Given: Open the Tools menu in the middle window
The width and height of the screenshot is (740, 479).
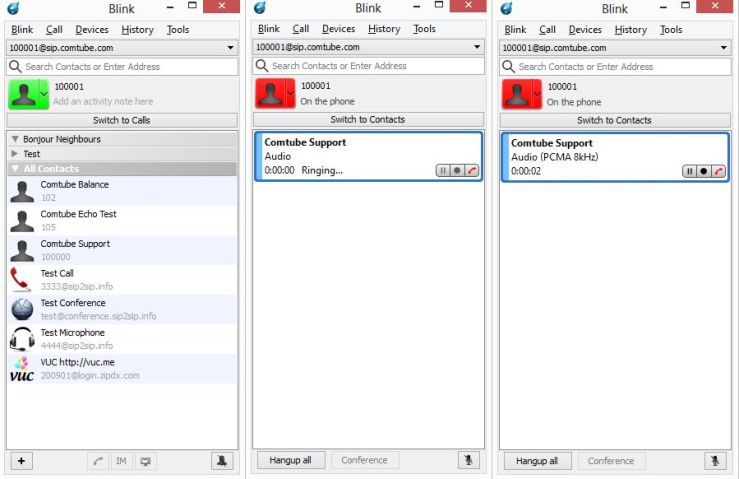Looking at the screenshot, I should [424, 29].
